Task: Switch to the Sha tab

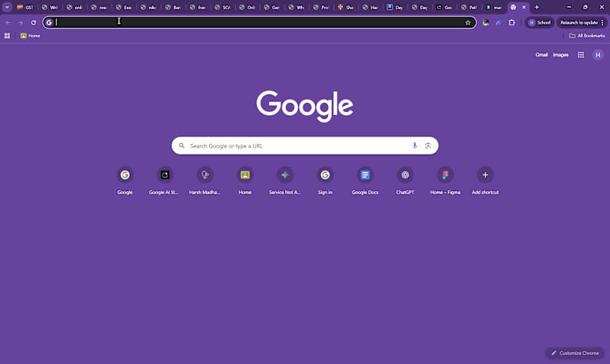Action: coord(346,7)
